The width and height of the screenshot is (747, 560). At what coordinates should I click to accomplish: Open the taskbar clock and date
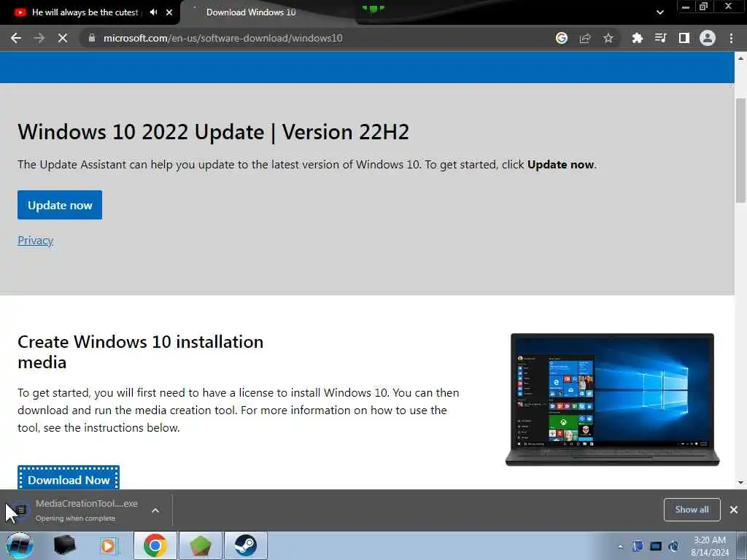coord(710,546)
